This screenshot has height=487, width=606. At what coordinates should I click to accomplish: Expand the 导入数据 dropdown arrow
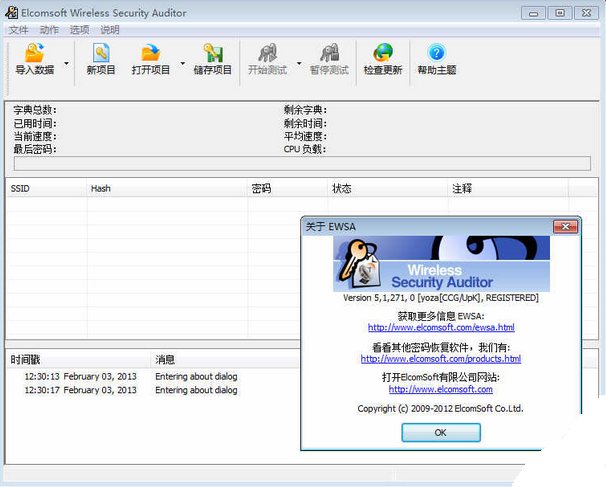[x=67, y=62]
